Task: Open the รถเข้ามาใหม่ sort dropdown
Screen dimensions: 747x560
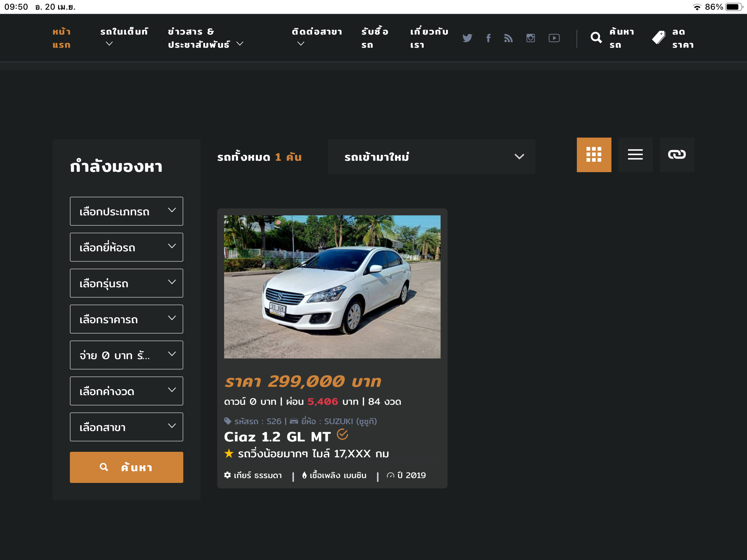Action: point(431,157)
